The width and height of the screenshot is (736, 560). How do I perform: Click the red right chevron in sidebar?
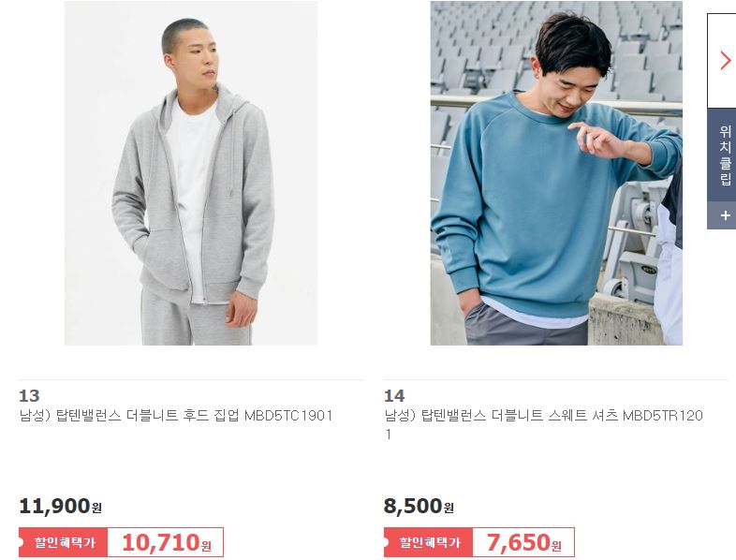pyautogui.click(x=726, y=61)
